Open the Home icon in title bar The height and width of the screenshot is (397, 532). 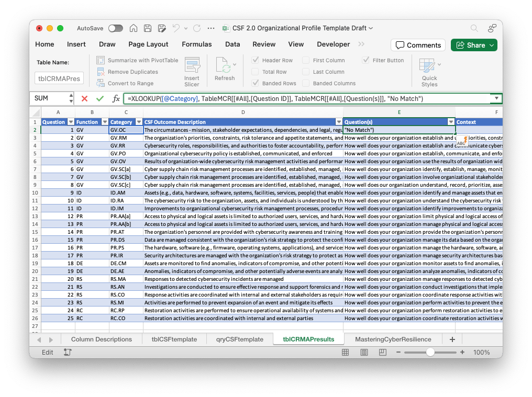pos(134,28)
